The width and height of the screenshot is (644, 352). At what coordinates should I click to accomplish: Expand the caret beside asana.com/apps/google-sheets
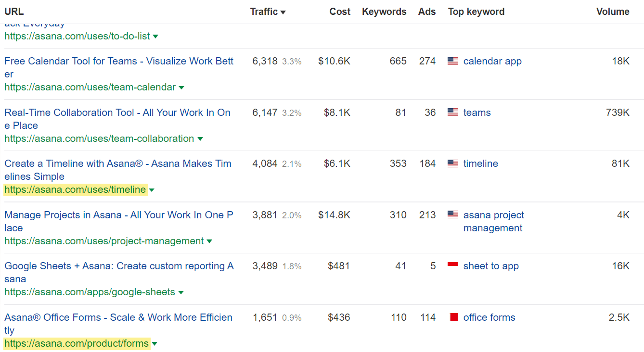181,292
